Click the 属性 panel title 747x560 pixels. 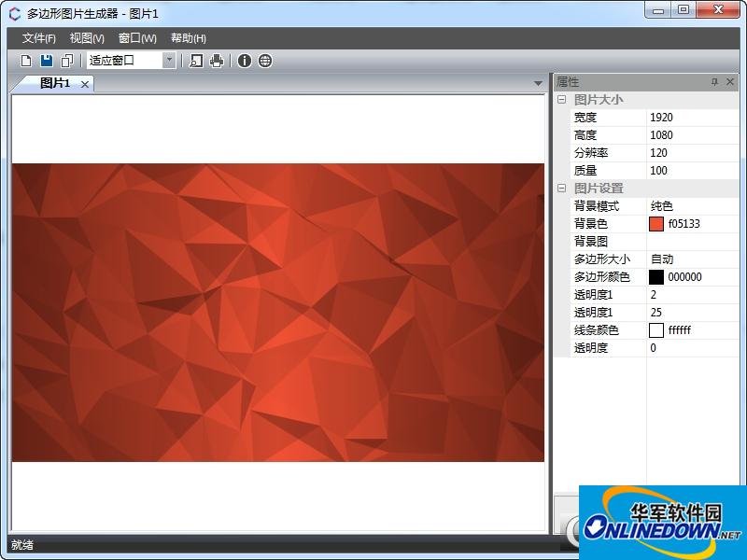pos(568,82)
